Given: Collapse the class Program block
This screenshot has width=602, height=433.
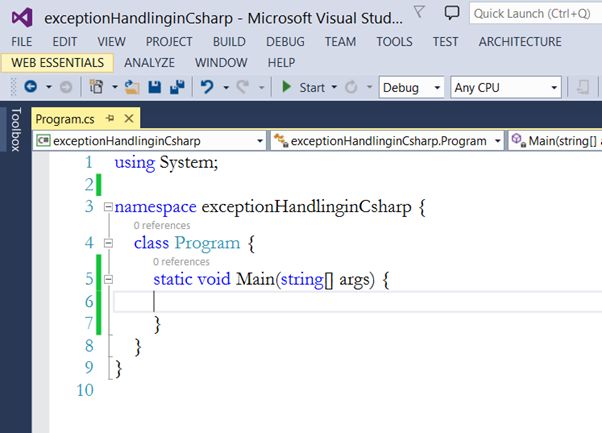Looking at the screenshot, I should [108, 243].
